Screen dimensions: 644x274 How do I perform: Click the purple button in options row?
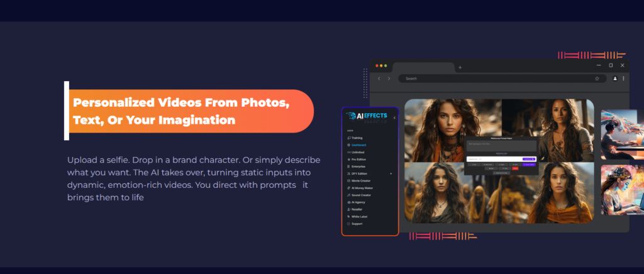point(529,165)
